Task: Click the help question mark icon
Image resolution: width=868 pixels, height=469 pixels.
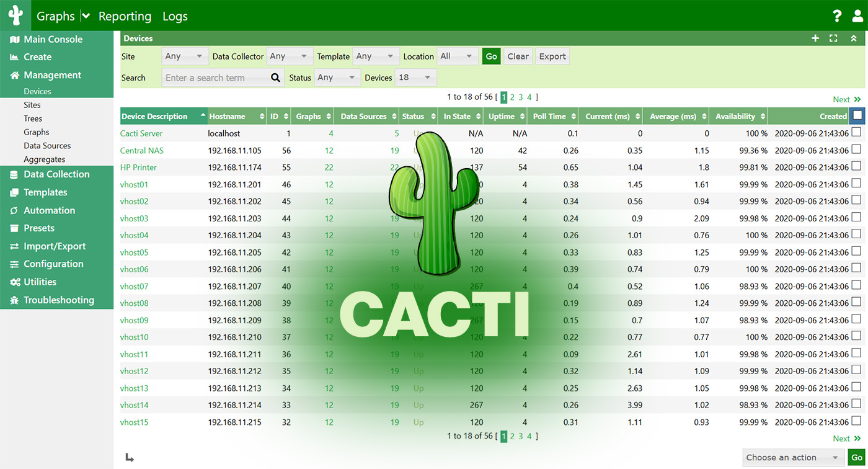Action: [836, 16]
